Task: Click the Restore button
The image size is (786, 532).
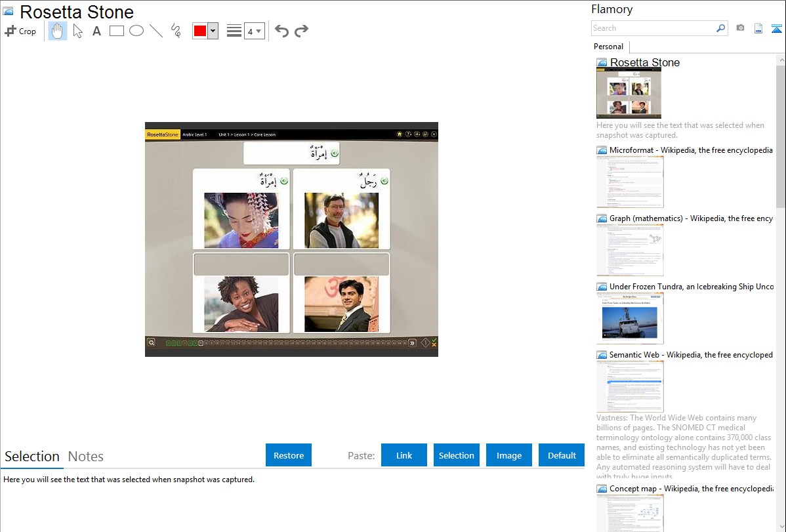Action: point(289,455)
